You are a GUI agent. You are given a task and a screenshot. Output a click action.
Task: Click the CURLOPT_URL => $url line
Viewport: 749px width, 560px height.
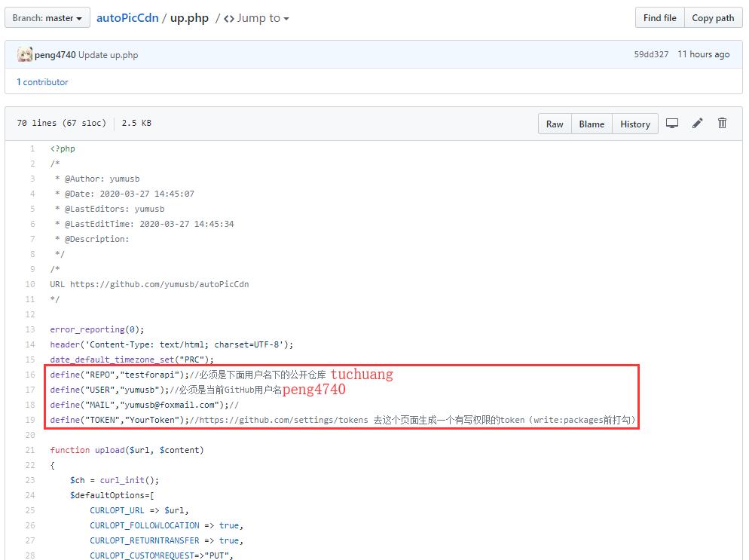click(x=139, y=510)
